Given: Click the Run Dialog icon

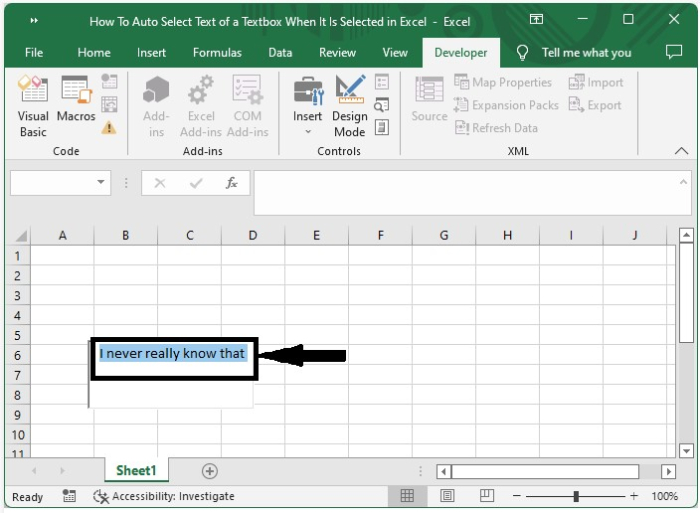Looking at the screenshot, I should 382,128.
